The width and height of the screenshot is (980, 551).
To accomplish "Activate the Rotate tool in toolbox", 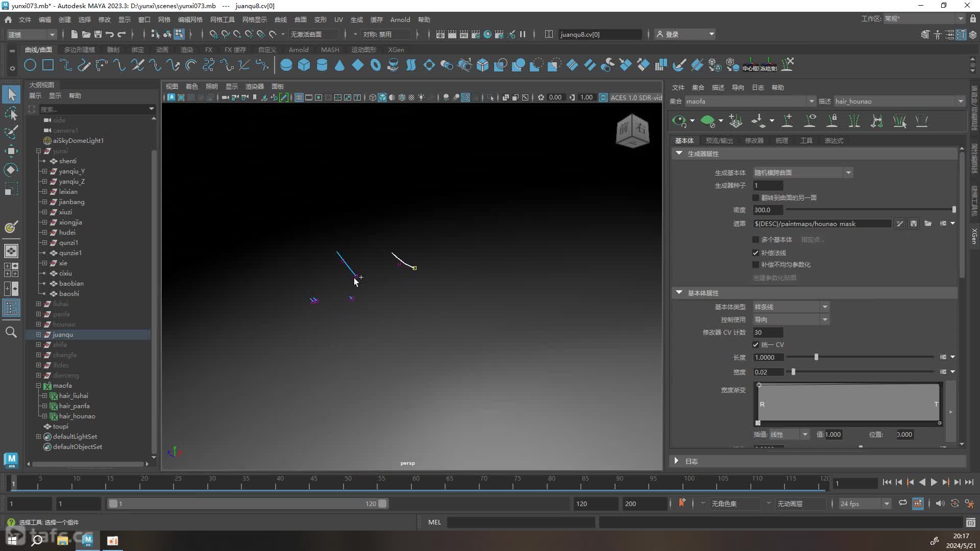I will (x=11, y=169).
